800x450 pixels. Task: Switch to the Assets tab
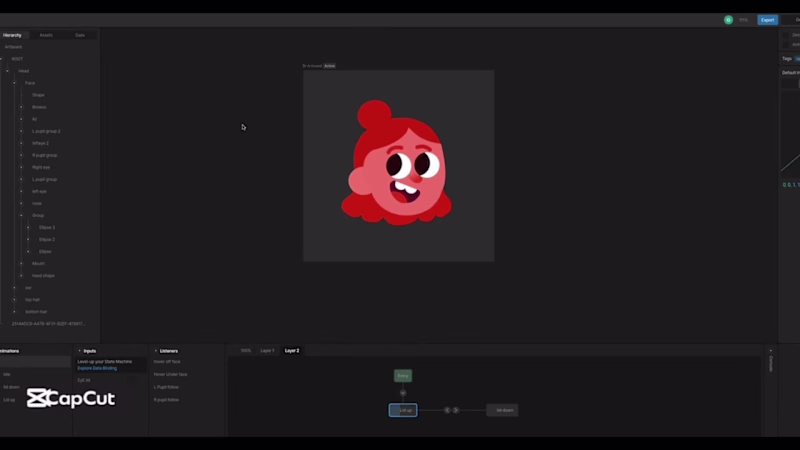46,35
